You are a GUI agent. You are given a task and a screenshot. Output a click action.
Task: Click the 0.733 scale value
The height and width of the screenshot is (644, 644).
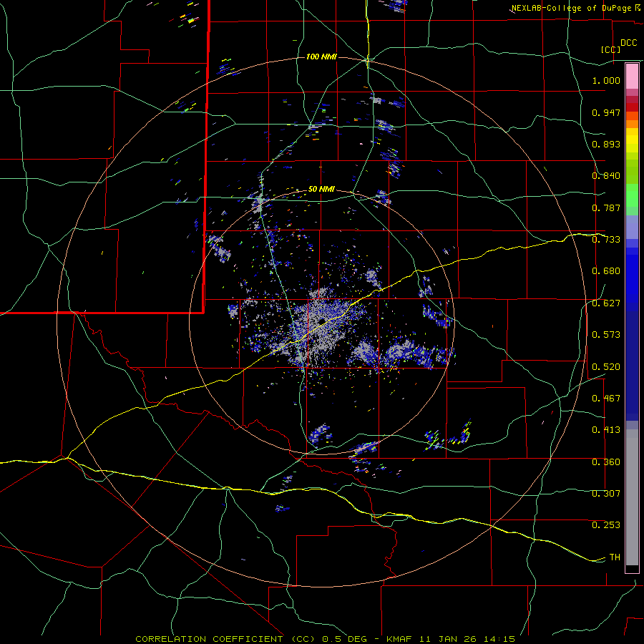pyautogui.click(x=606, y=240)
